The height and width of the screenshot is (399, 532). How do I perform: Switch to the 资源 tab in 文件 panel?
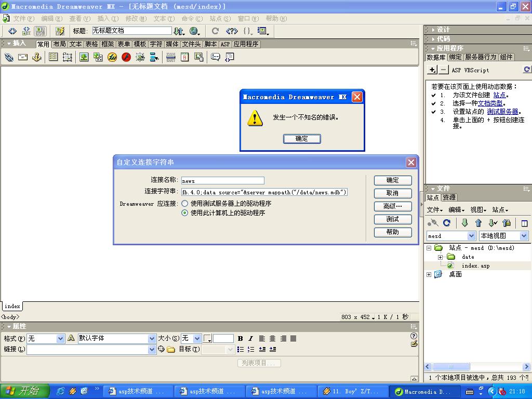pyautogui.click(x=449, y=197)
